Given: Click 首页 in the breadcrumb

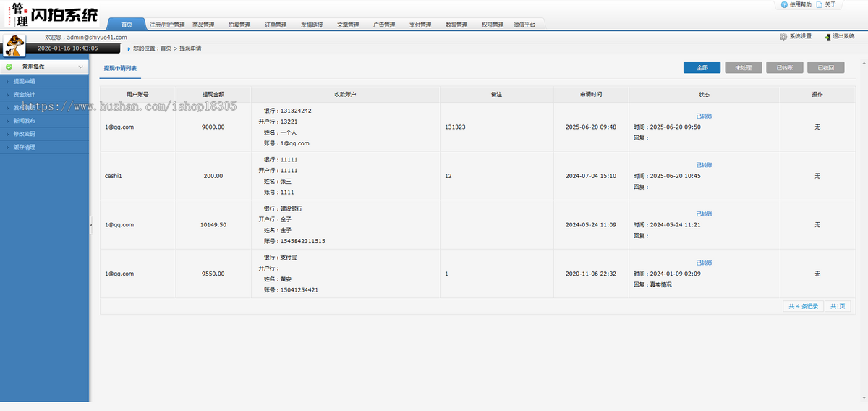Looking at the screenshot, I should 166,48.
